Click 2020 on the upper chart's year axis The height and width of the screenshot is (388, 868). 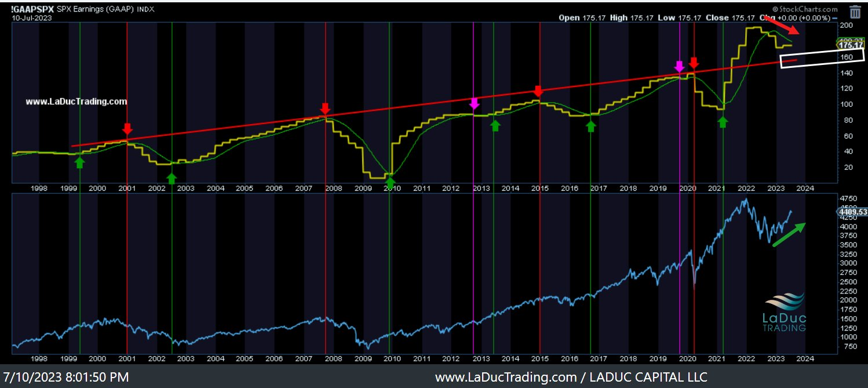point(687,188)
